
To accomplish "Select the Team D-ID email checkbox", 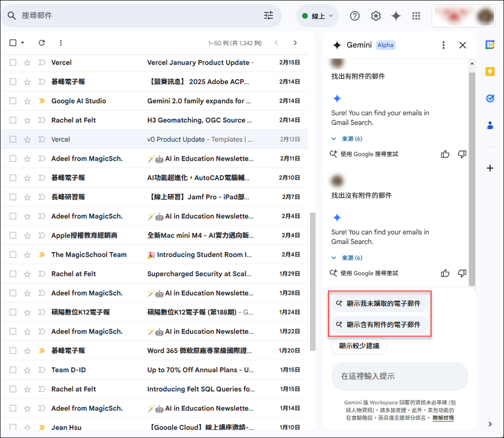I will (x=13, y=370).
